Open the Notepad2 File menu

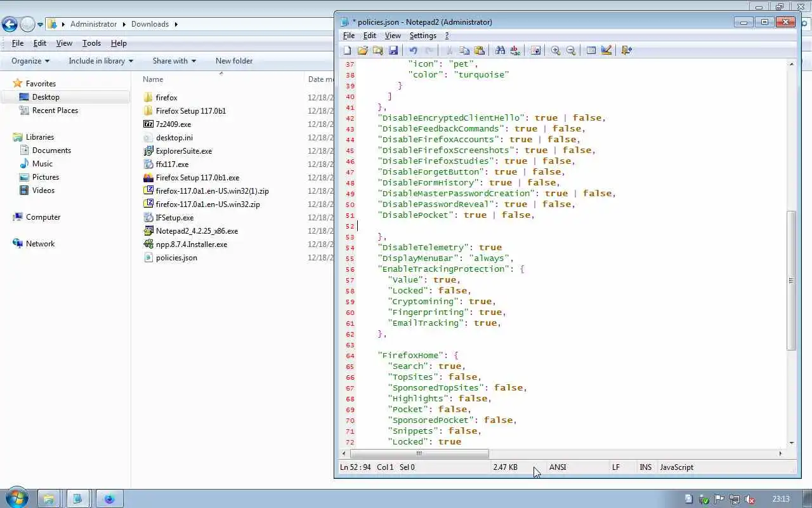[x=348, y=36]
